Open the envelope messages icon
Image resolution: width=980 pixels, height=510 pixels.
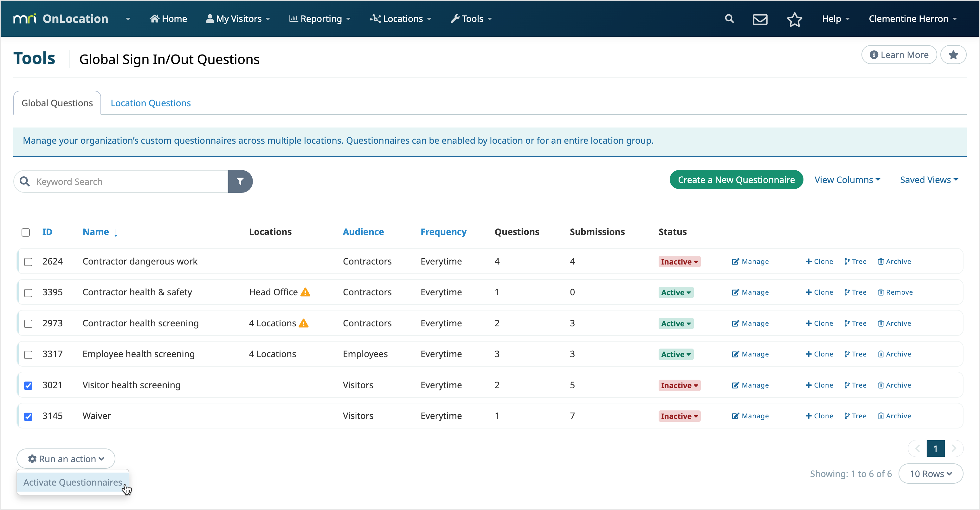tap(760, 19)
